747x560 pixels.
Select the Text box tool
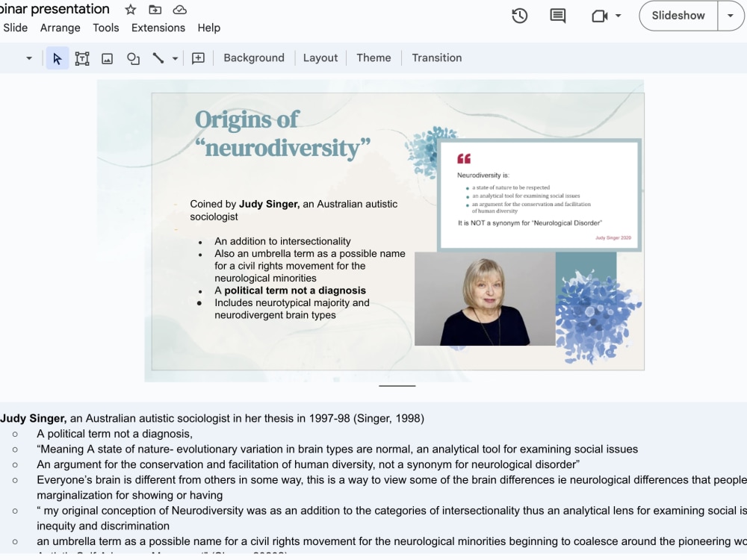coord(81,57)
